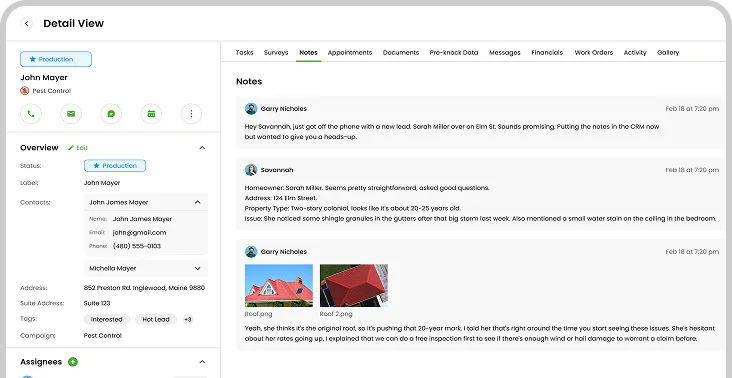The width and height of the screenshot is (732, 378).
Task: Click the email john@gmail.com
Action: pyautogui.click(x=140, y=233)
